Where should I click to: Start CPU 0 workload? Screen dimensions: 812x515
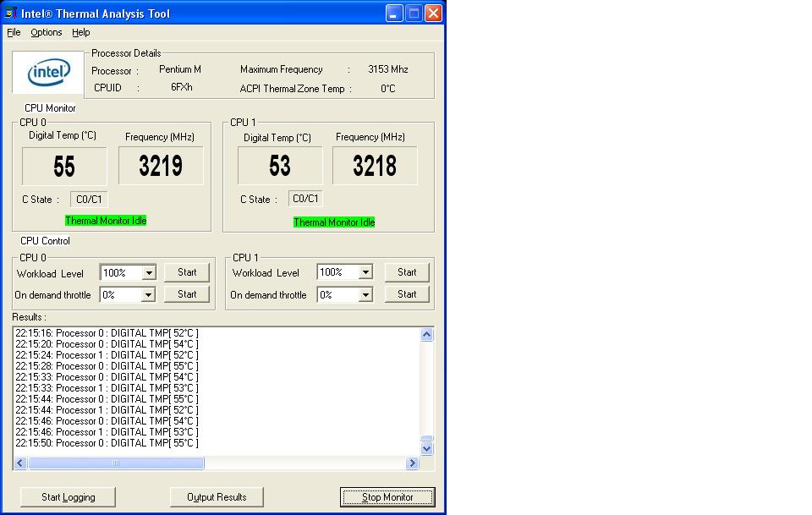[x=187, y=272]
